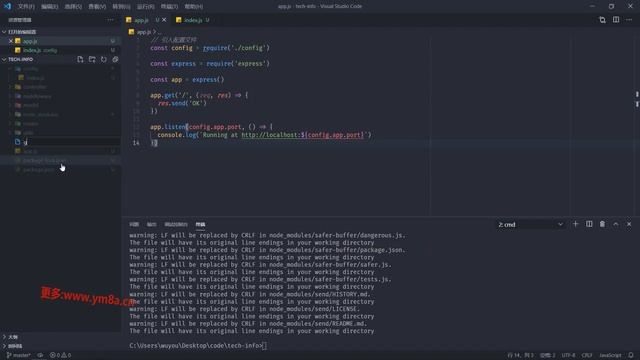
Task: Click the New File icon in TECH-INFO header
Action: pos(80,60)
